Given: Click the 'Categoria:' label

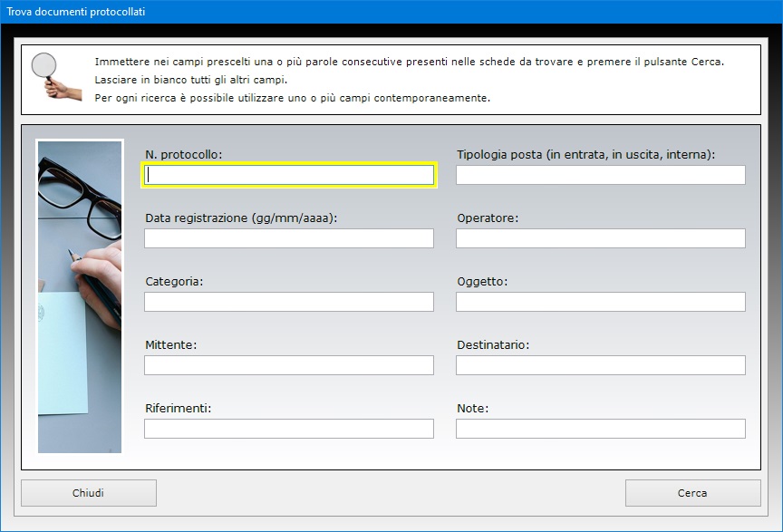Looking at the screenshot, I should 174,282.
